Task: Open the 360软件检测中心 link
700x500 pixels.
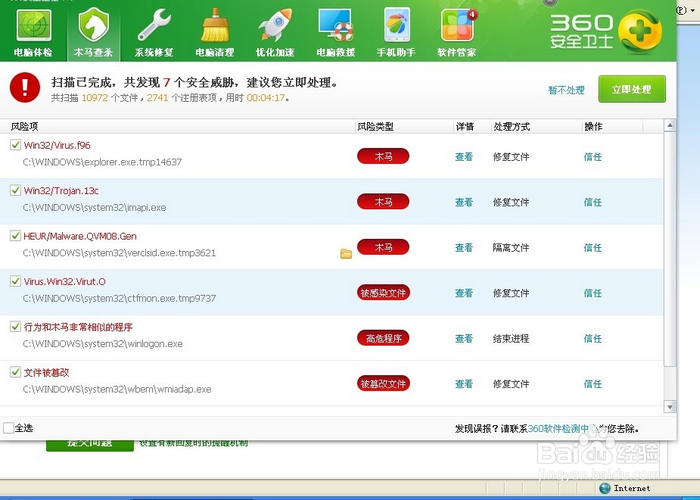Action: point(562,429)
